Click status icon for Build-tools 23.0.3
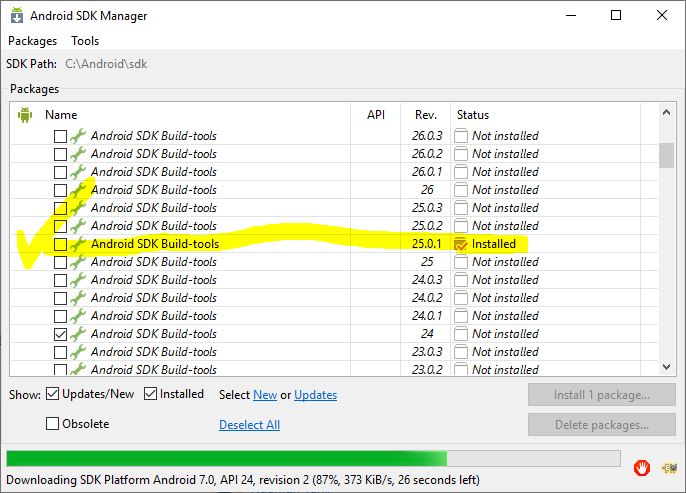686x493 pixels. click(x=460, y=352)
